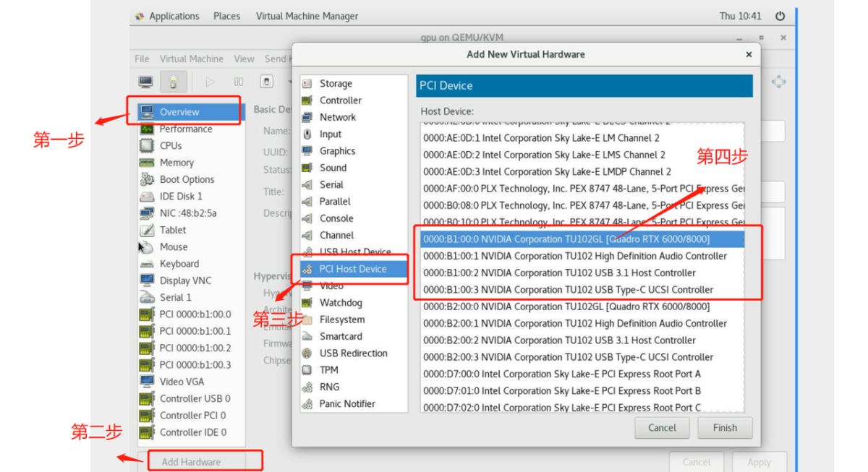Choose Storage in the hardware type list
The image size is (868, 472).
click(336, 84)
